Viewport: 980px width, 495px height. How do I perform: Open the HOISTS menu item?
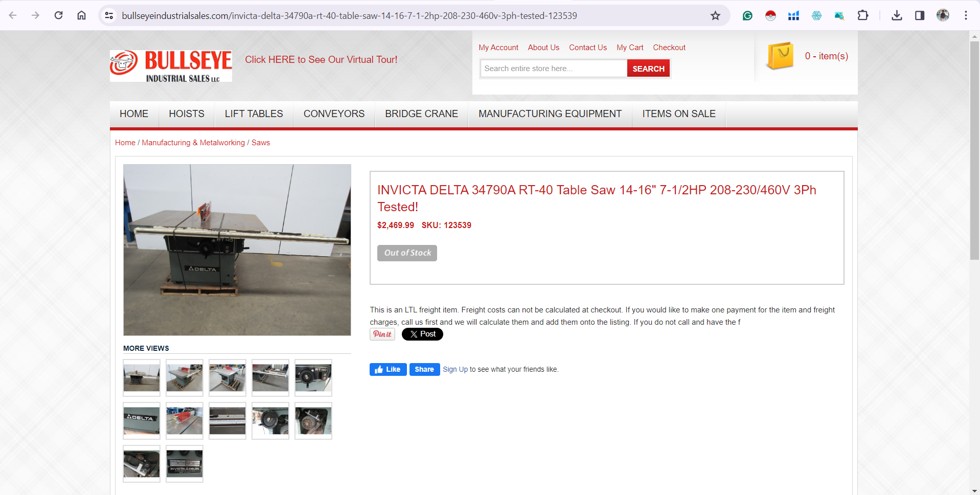187,114
